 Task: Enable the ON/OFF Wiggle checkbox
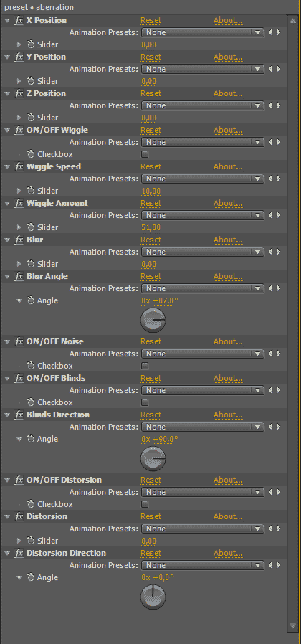[x=145, y=154]
